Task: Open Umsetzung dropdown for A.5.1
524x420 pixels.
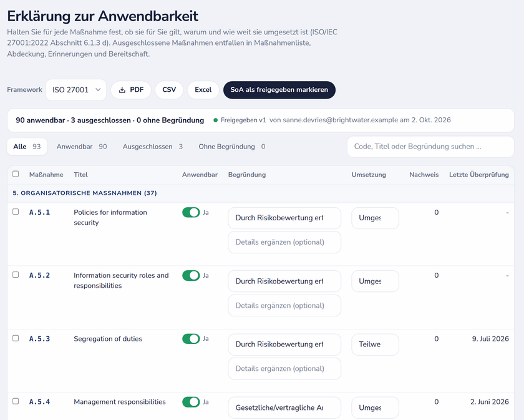Action: 375,218
